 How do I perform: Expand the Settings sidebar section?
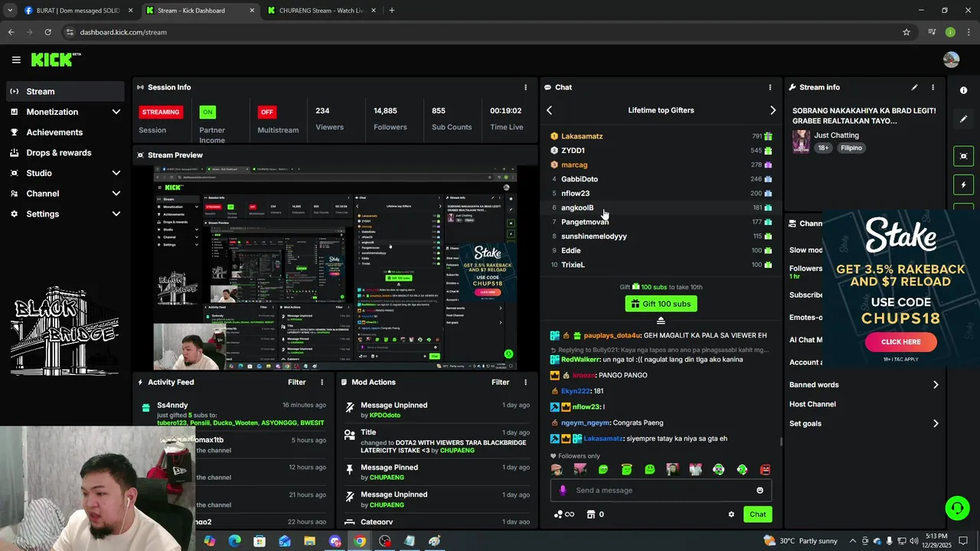116,214
